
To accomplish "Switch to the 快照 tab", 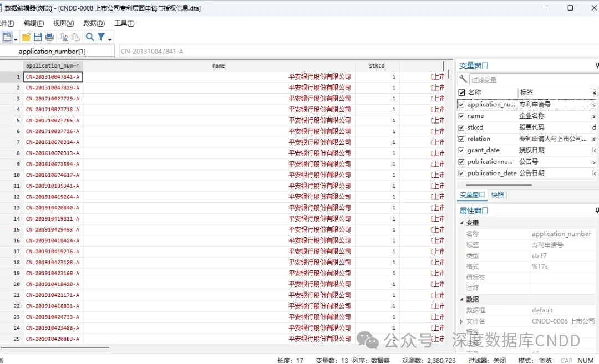I will (x=498, y=195).
